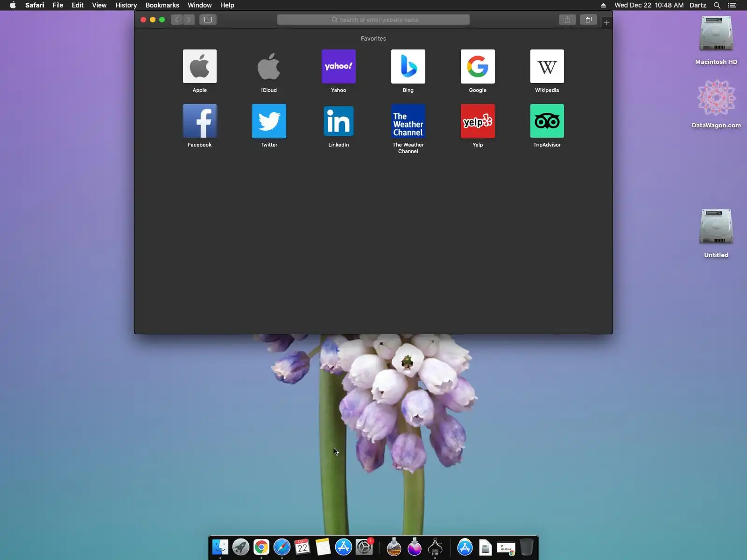This screenshot has height=560, width=747.
Task: Open the Yahoo favorite
Action: [338, 66]
